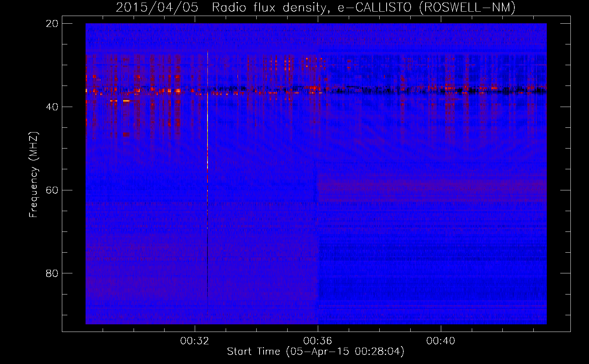Click the 00:32 time tick label
Screen dimensions: 589x364
[x=195, y=341]
